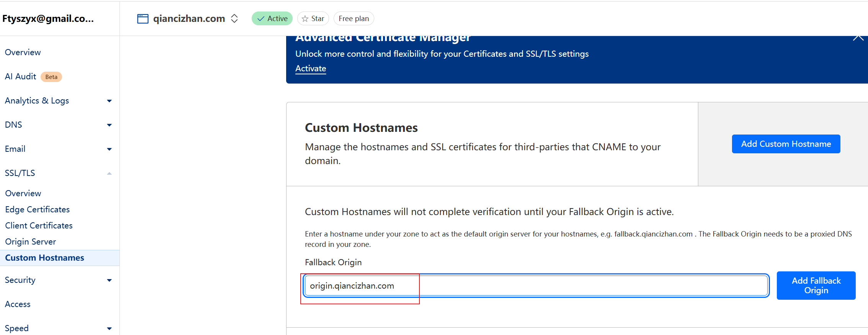The width and height of the screenshot is (868, 335).
Task: Select Client Certificates in sidebar
Action: pos(39,226)
